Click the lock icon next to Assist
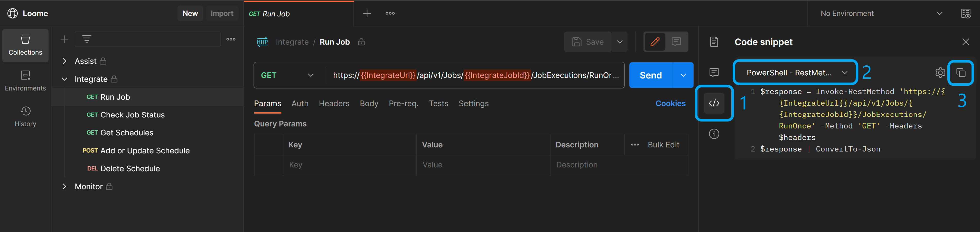Screen dimensions: 980x232 click(103, 61)
